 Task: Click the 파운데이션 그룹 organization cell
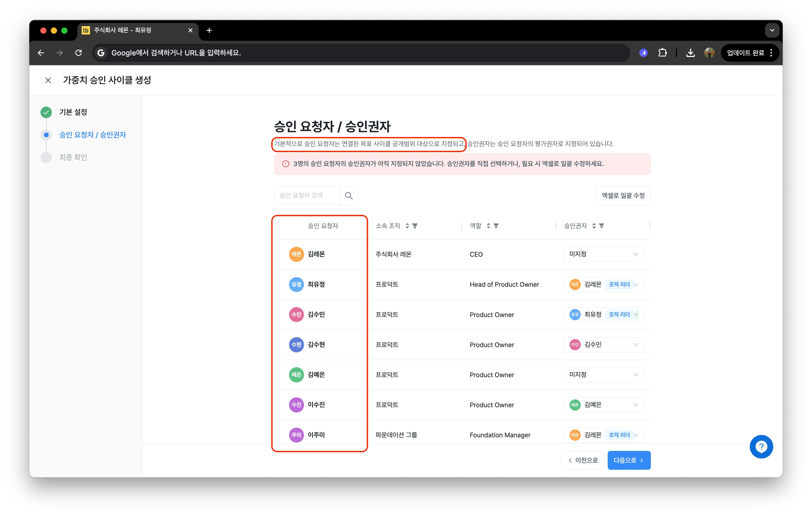point(396,435)
